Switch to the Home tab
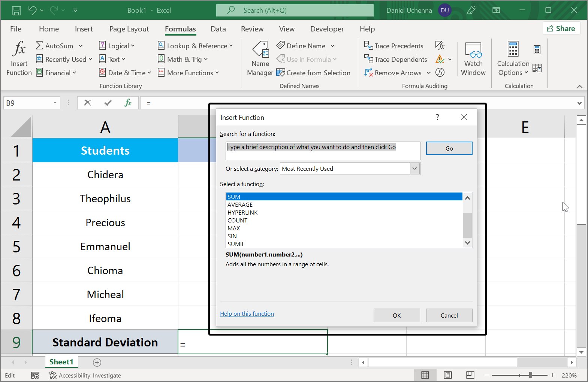Screen dimensions: 588x382 [x=49, y=29]
